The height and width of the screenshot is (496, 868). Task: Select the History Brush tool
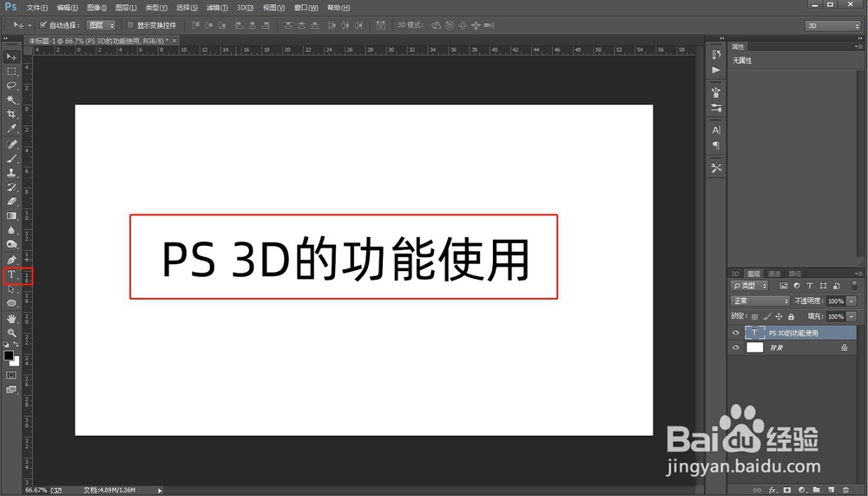11,188
